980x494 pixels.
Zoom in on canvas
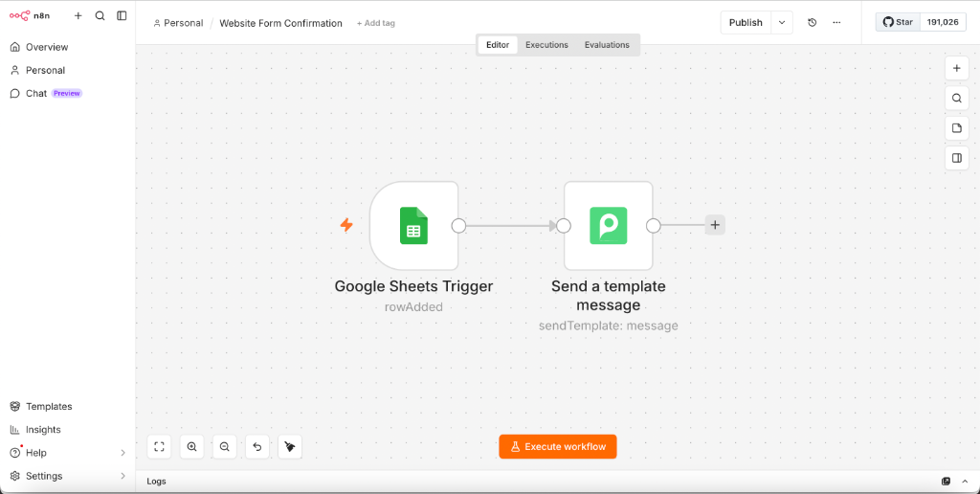(191, 446)
